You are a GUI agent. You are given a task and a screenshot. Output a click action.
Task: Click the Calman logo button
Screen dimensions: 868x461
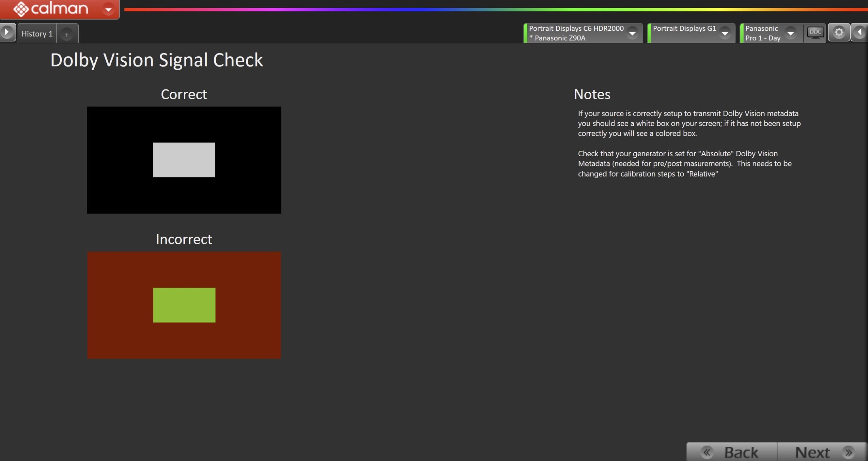[51, 8]
